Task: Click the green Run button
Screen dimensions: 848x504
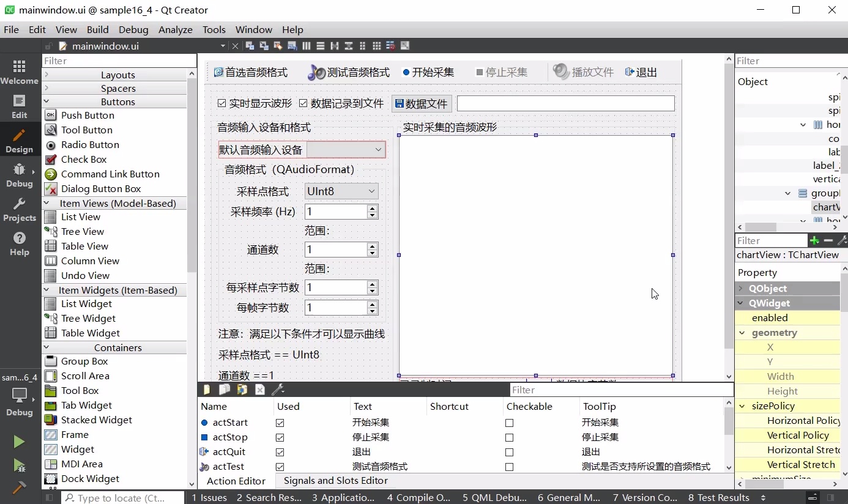Action: pyautogui.click(x=19, y=442)
